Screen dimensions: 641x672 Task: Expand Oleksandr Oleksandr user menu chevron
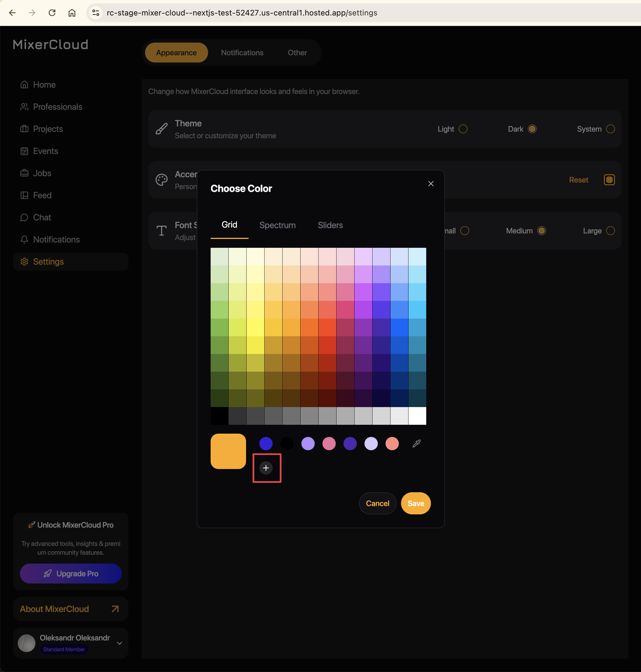click(x=119, y=643)
